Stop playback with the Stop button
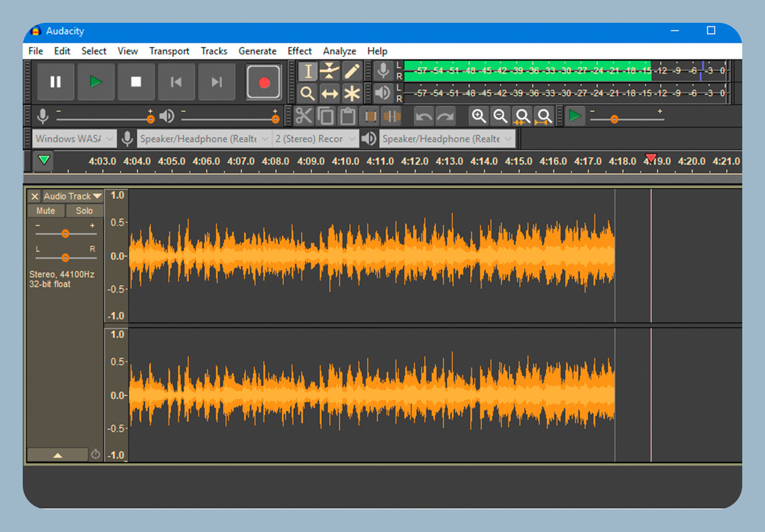The height and width of the screenshot is (532, 765). coord(136,82)
